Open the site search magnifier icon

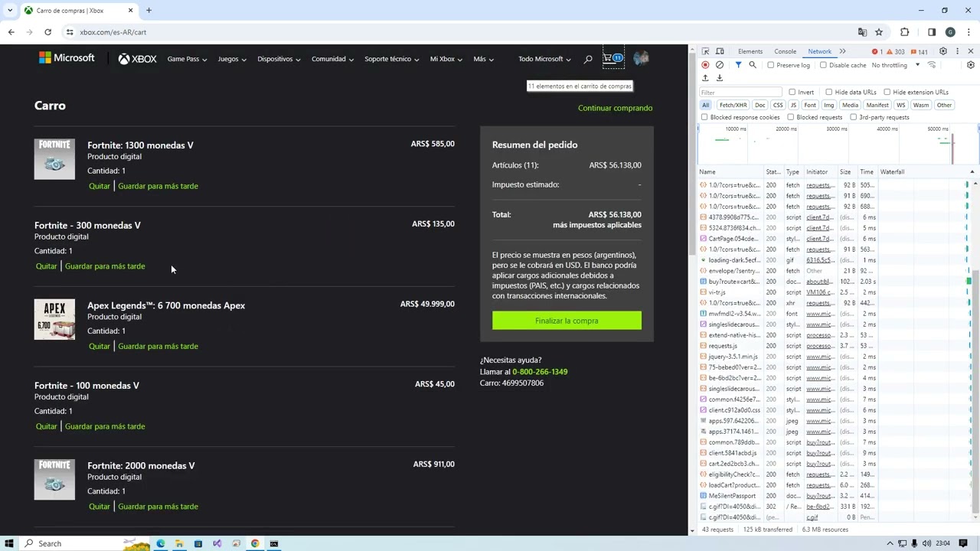[588, 59]
